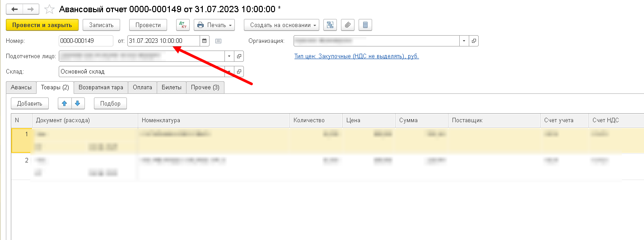
Task: Open the Возвратная тара tab
Action: tap(101, 88)
